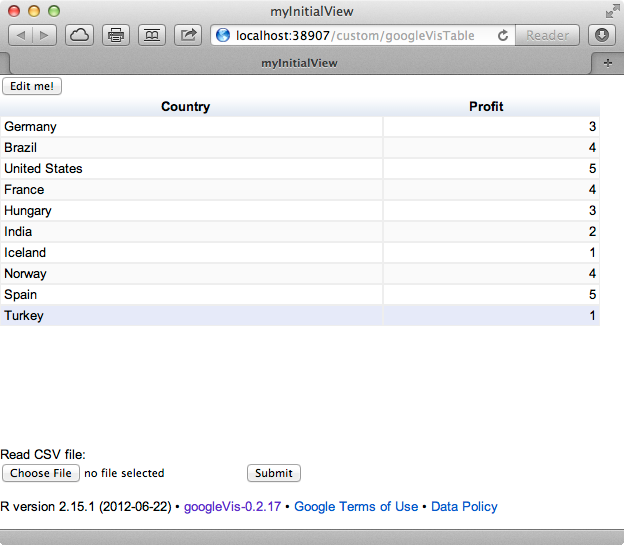The height and width of the screenshot is (545, 624).
Task: Select the Brazil row
Action: (x=300, y=148)
